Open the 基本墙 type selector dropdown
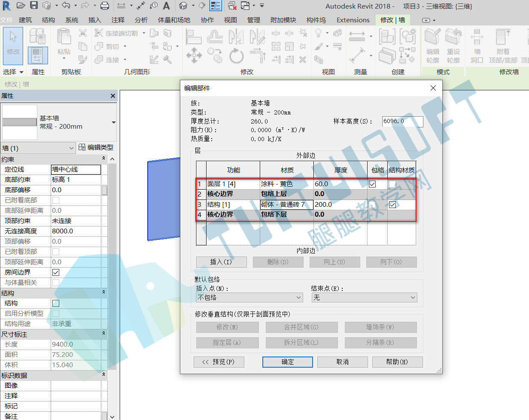The width and height of the screenshot is (529, 420). [59, 122]
